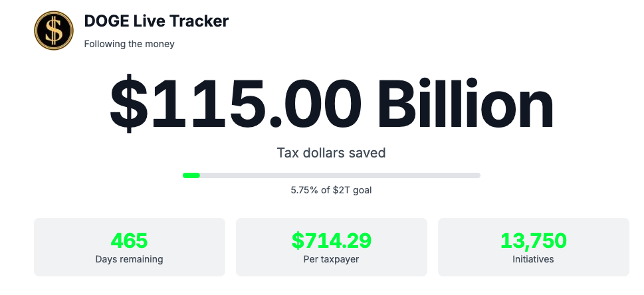
Task: Click the gold dollar sign logo
Action: 53,31
